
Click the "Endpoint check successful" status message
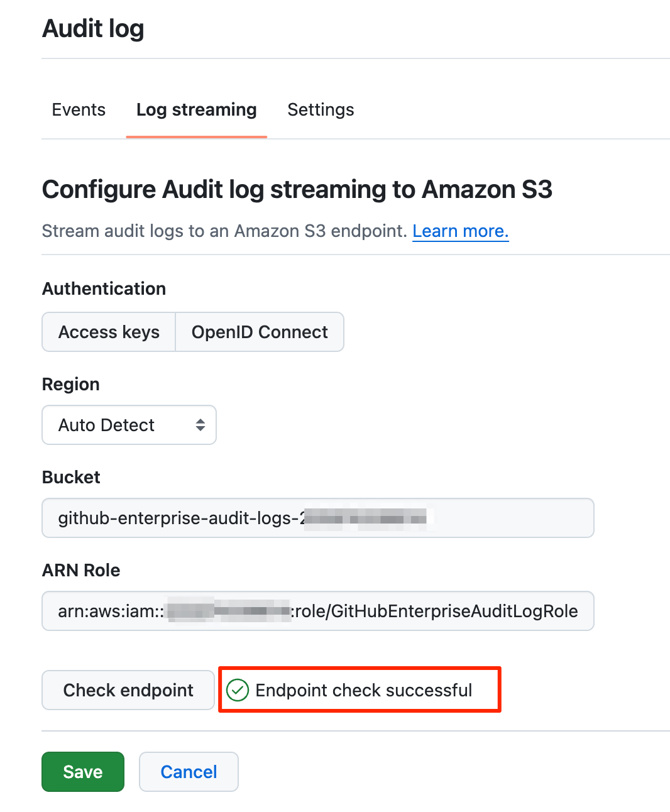click(x=363, y=690)
